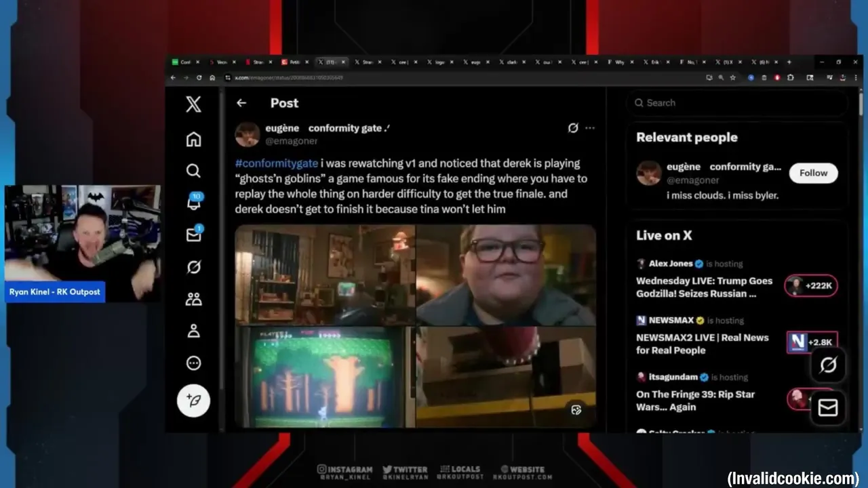Click the floating Grok button
The image size is (868, 488).
(x=828, y=365)
